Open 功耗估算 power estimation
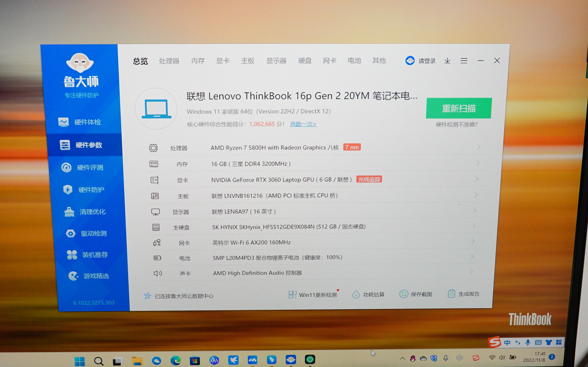 [x=368, y=295]
